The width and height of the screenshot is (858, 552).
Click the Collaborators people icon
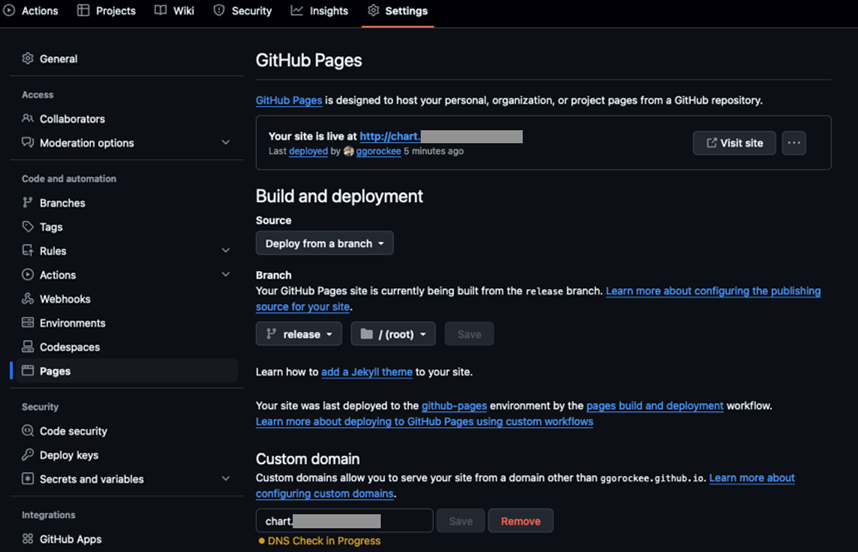(x=27, y=118)
